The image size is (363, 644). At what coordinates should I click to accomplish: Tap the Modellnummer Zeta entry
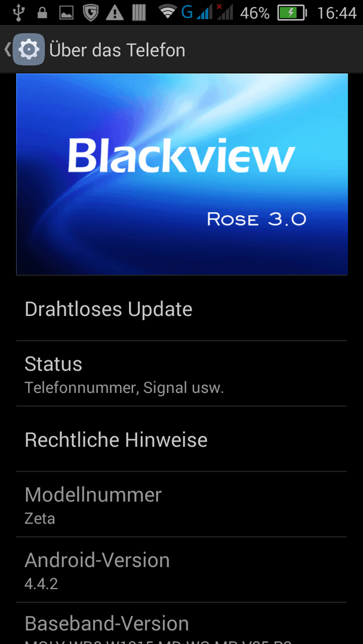(x=181, y=504)
